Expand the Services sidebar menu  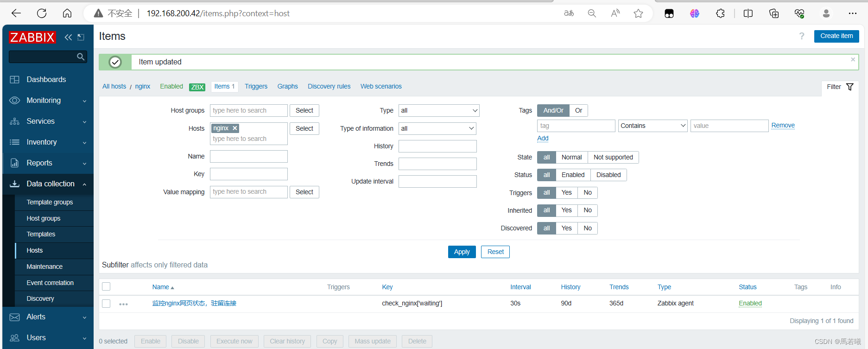coord(48,121)
